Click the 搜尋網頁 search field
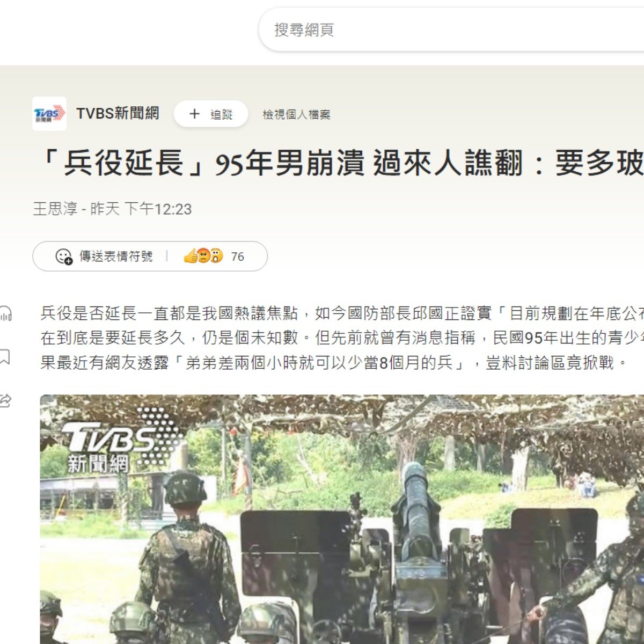Image resolution: width=644 pixels, height=644 pixels. tap(451, 30)
